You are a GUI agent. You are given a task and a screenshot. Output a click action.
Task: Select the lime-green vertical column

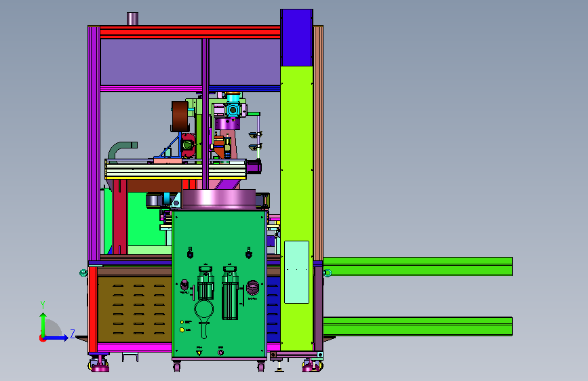click(x=296, y=208)
